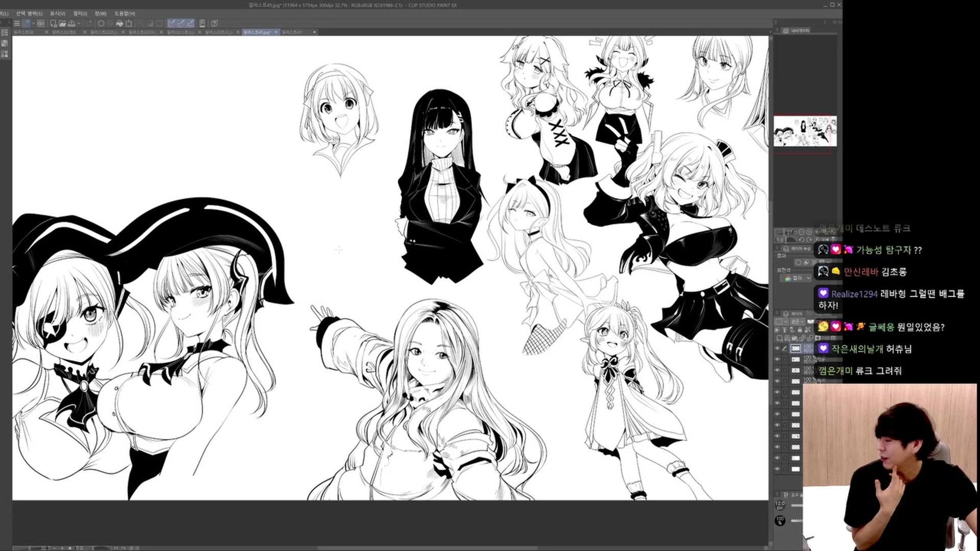Click the 27.0 brush size field
The image size is (980, 551).
pyautogui.click(x=791, y=232)
